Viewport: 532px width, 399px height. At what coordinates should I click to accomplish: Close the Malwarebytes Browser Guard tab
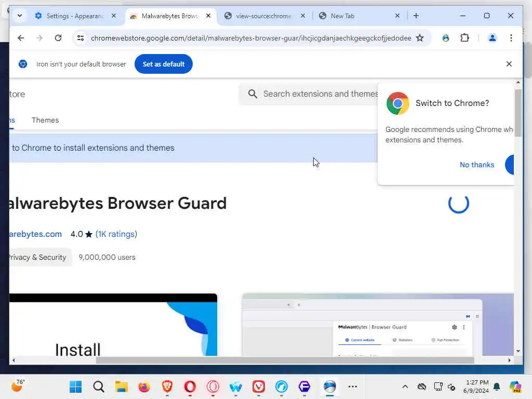click(208, 16)
